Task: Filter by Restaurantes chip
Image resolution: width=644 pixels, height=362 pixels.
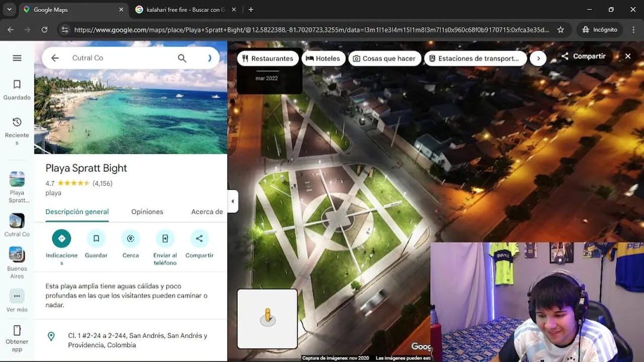Action: 267,58
